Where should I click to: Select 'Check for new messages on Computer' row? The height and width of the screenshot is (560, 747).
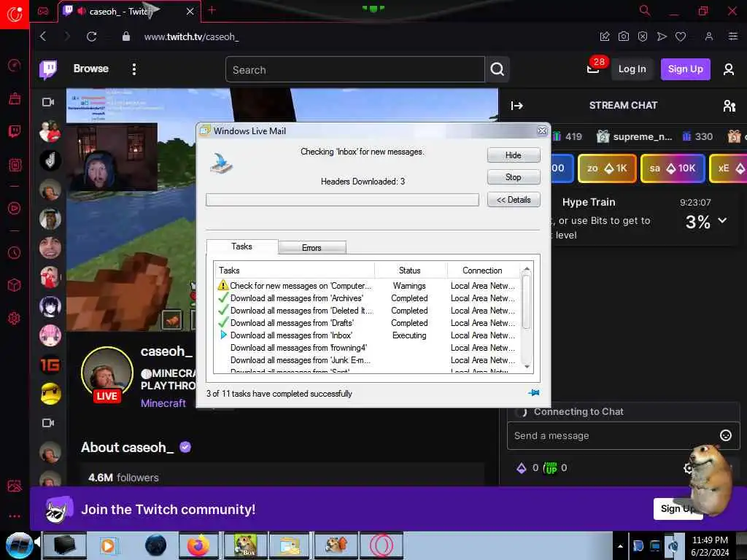pyautogui.click(x=366, y=286)
